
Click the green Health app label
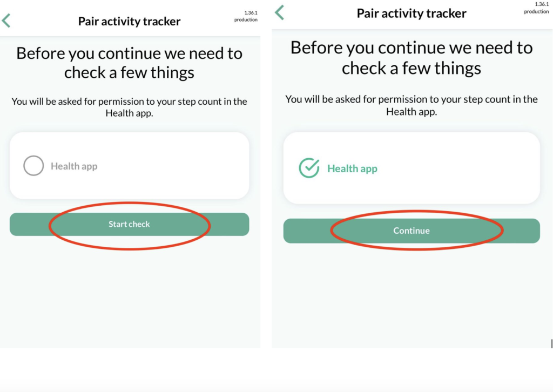352,168
